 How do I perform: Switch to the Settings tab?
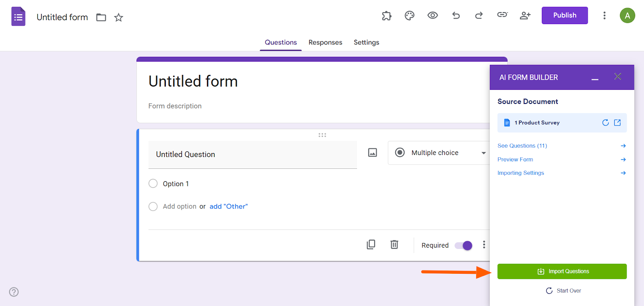click(x=366, y=42)
